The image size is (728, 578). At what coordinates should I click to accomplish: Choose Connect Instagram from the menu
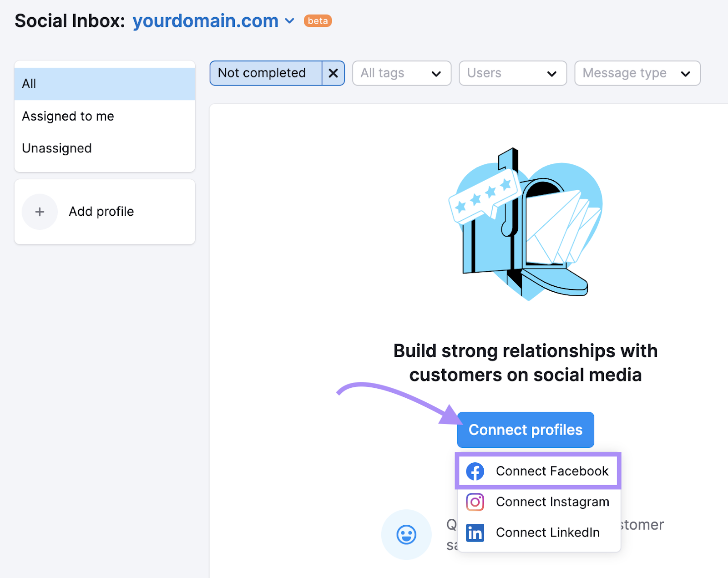(x=552, y=502)
